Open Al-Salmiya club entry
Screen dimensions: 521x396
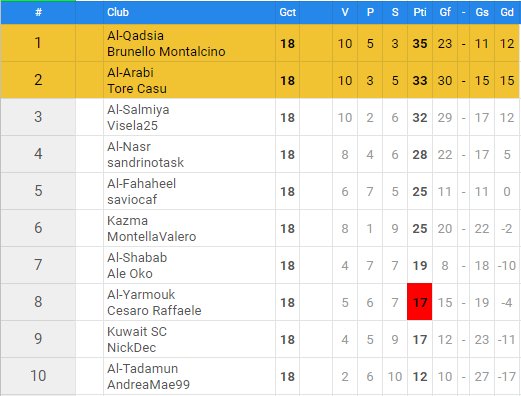138,110
